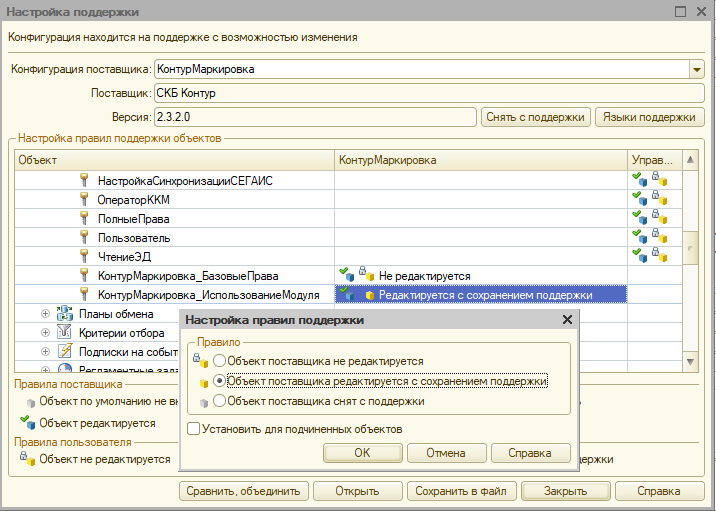This screenshot has height=511, width=716.
Task: Click Снять с поддержки button
Action: tap(535, 117)
